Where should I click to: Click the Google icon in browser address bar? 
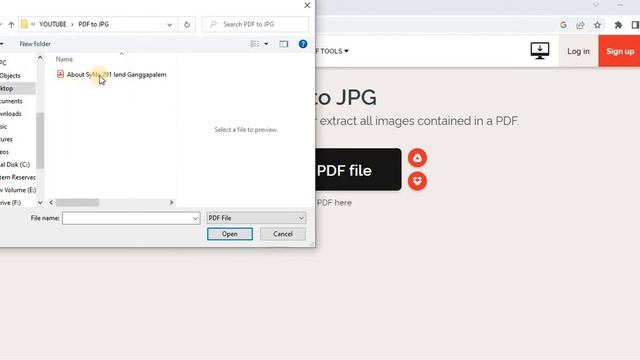pos(563,25)
